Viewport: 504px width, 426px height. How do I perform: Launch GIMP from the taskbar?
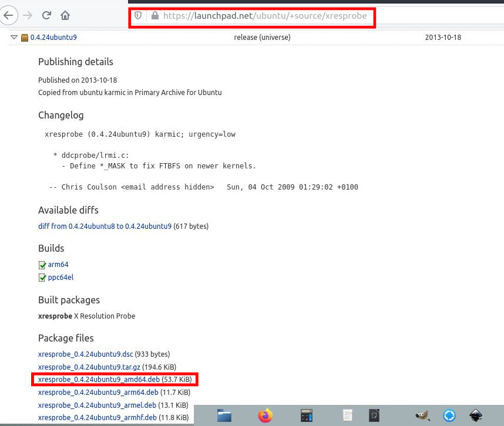[422, 415]
